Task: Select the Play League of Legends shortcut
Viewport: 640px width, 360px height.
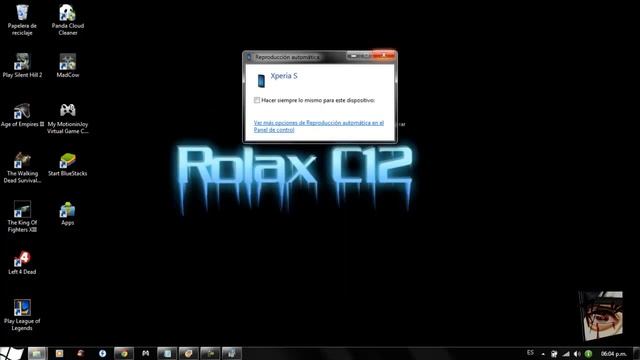Action: click(x=22, y=315)
